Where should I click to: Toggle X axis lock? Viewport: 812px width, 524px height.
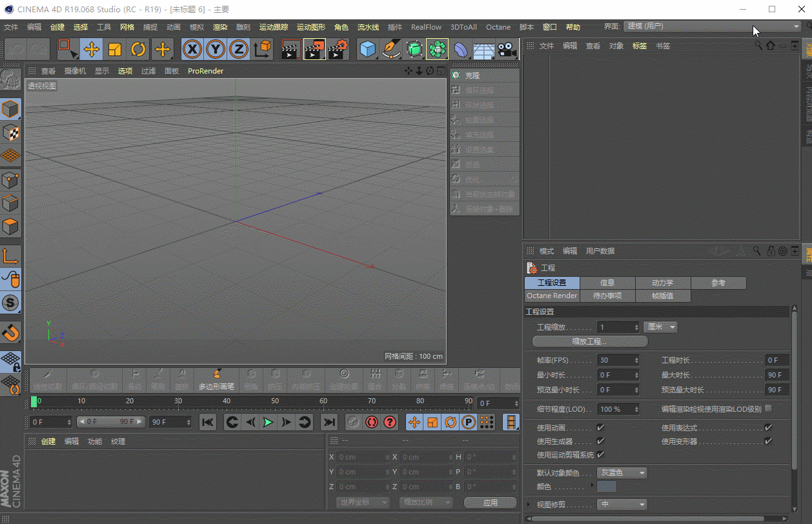[x=192, y=49]
